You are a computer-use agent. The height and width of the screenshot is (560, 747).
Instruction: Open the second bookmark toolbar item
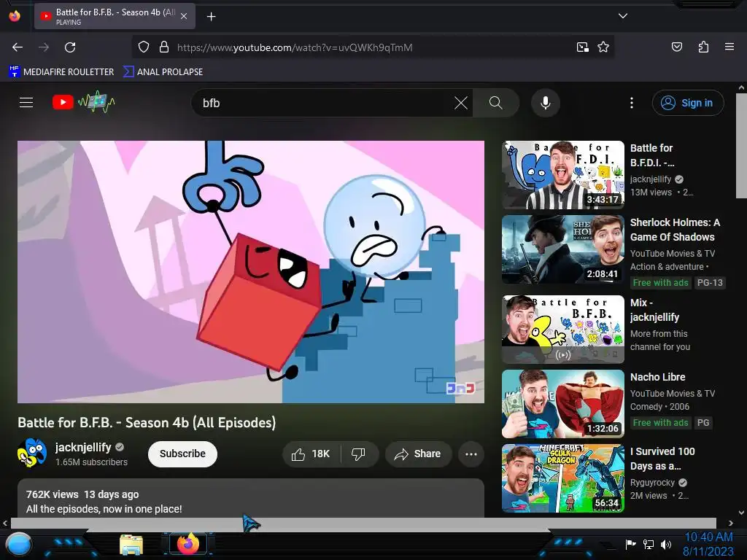point(163,72)
